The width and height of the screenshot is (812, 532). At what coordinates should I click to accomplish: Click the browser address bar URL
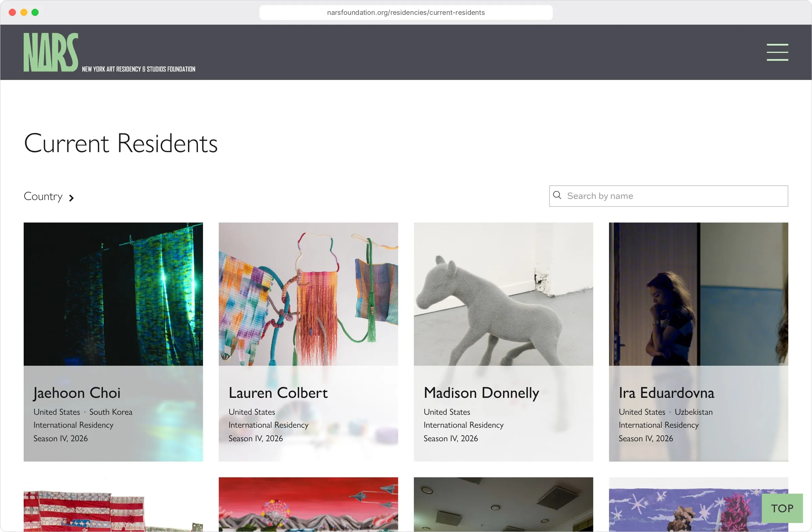click(406, 13)
